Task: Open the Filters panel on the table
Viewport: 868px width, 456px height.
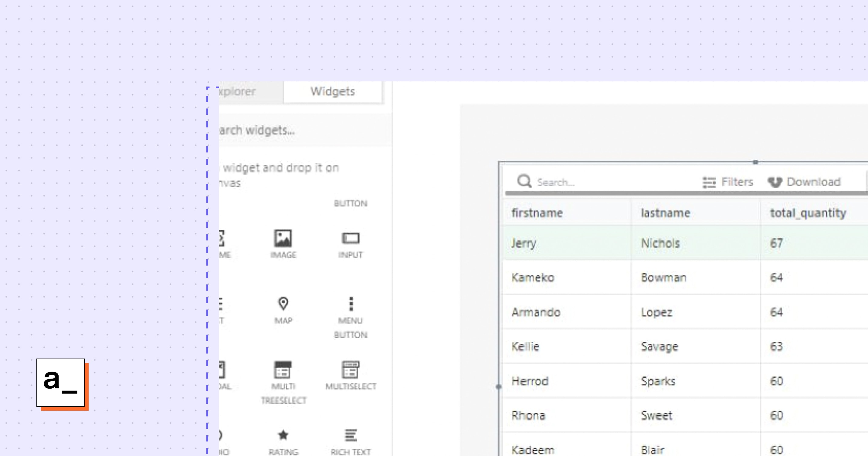Action: 730,182
